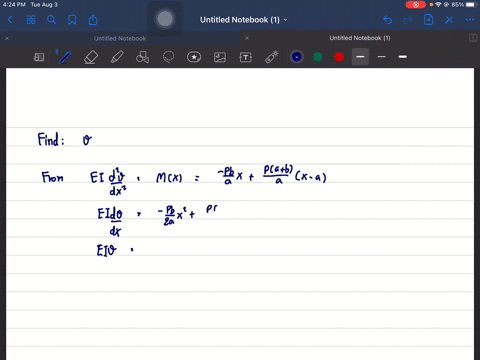Undo the last stroke
480x360 pixels.
(387, 20)
